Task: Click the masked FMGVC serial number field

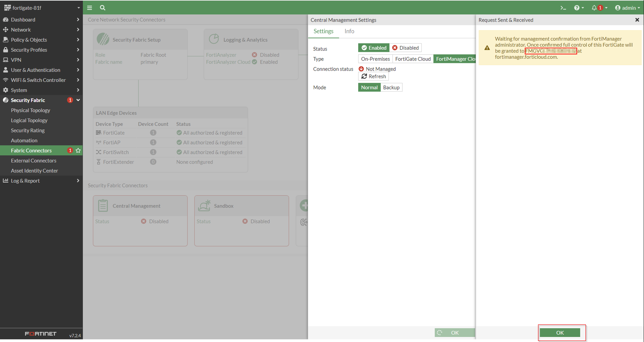Action: tap(550, 51)
